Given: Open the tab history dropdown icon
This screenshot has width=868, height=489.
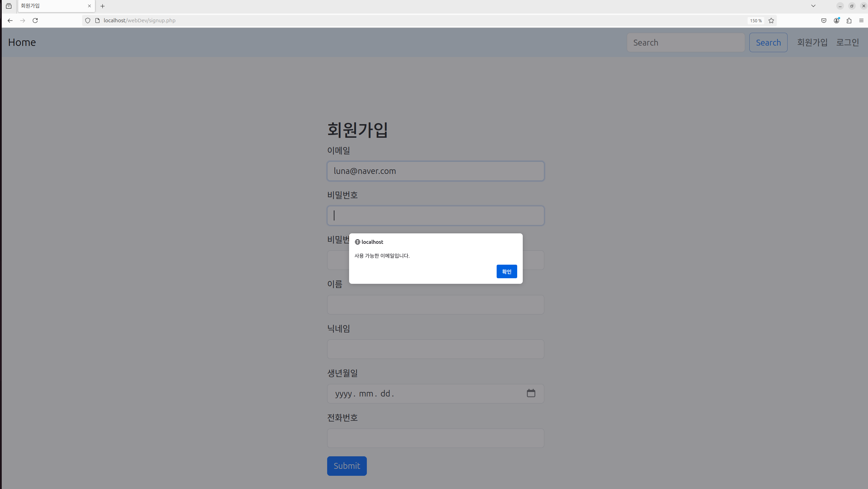Looking at the screenshot, I should point(9,6).
